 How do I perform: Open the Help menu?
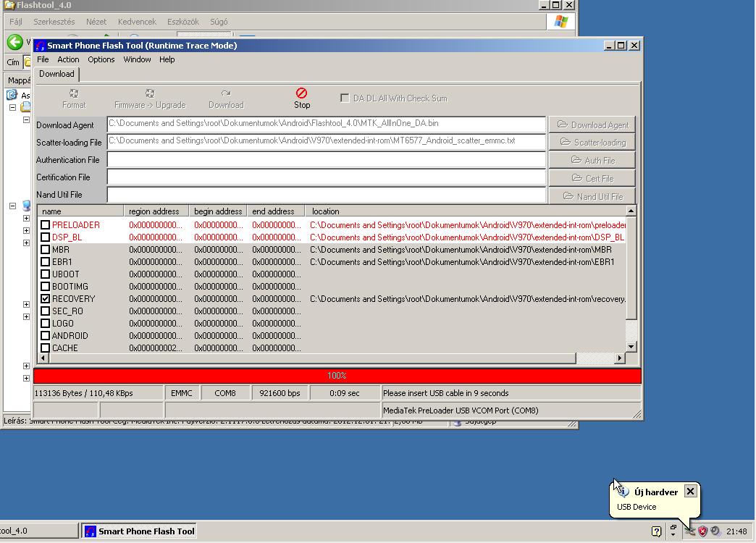167,59
